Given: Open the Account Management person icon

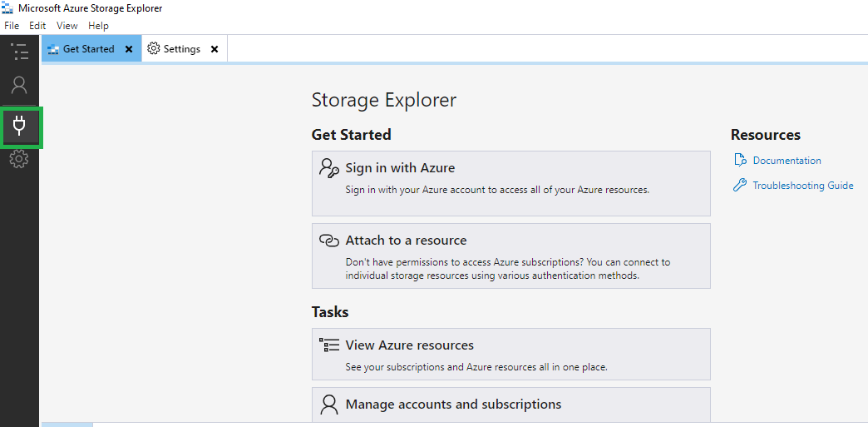Looking at the screenshot, I should (x=19, y=86).
